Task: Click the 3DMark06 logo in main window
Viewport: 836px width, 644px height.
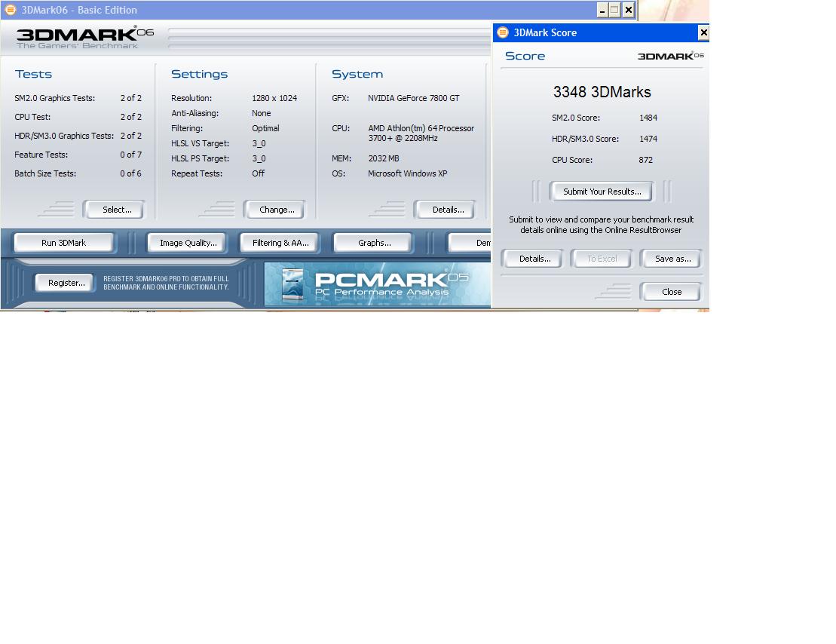Action: 85,38
